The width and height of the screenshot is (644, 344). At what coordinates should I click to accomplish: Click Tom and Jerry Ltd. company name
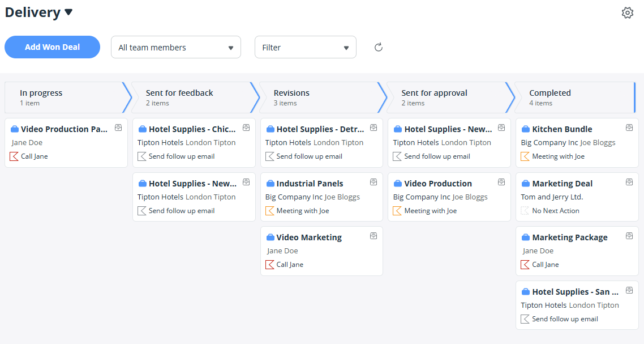[x=552, y=197]
